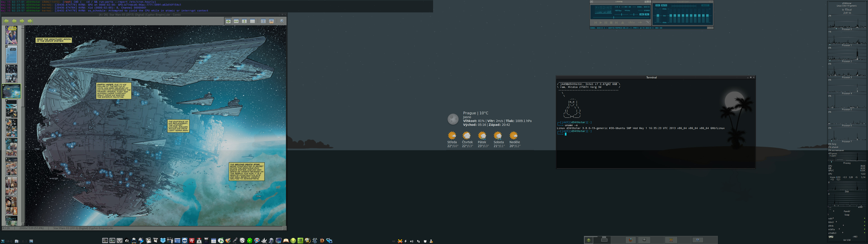Enable best fit mode in Comix

[x=228, y=21]
